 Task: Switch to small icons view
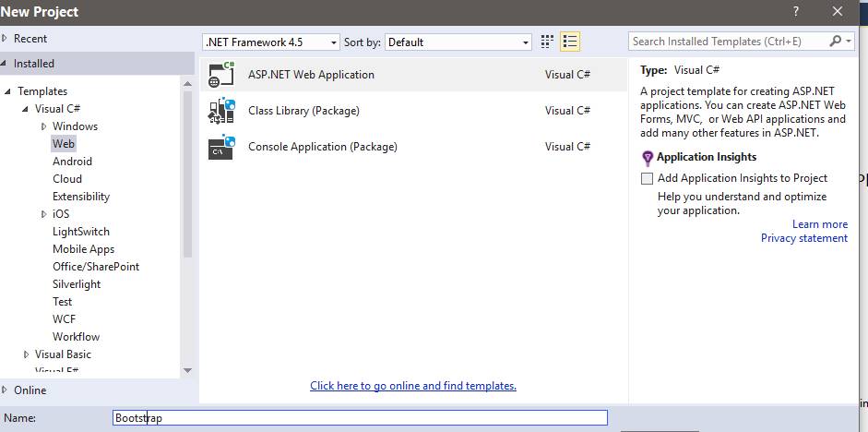547,42
